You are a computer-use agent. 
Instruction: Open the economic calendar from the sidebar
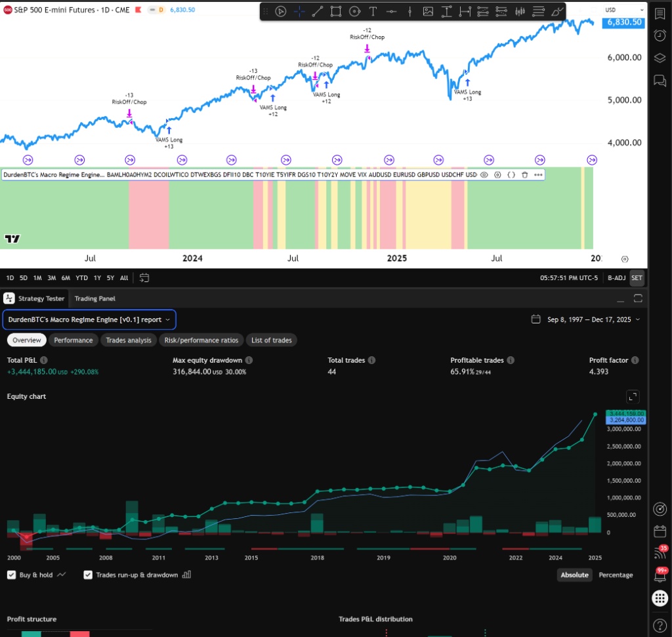click(660, 531)
